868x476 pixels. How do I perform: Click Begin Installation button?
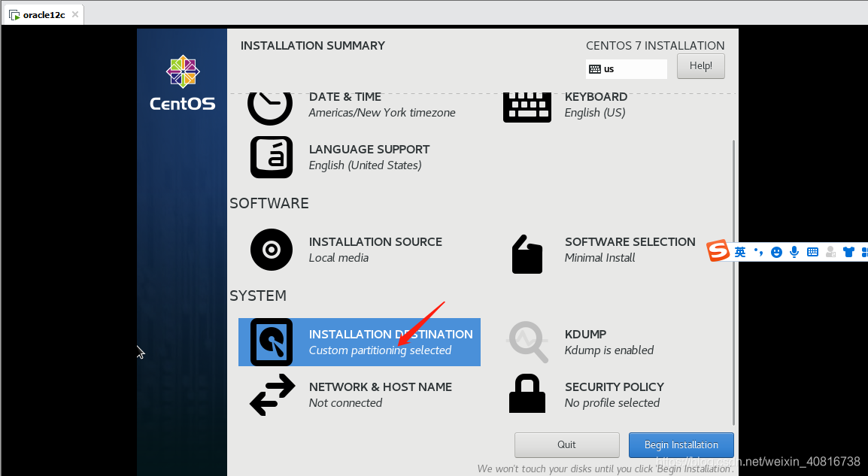681,445
